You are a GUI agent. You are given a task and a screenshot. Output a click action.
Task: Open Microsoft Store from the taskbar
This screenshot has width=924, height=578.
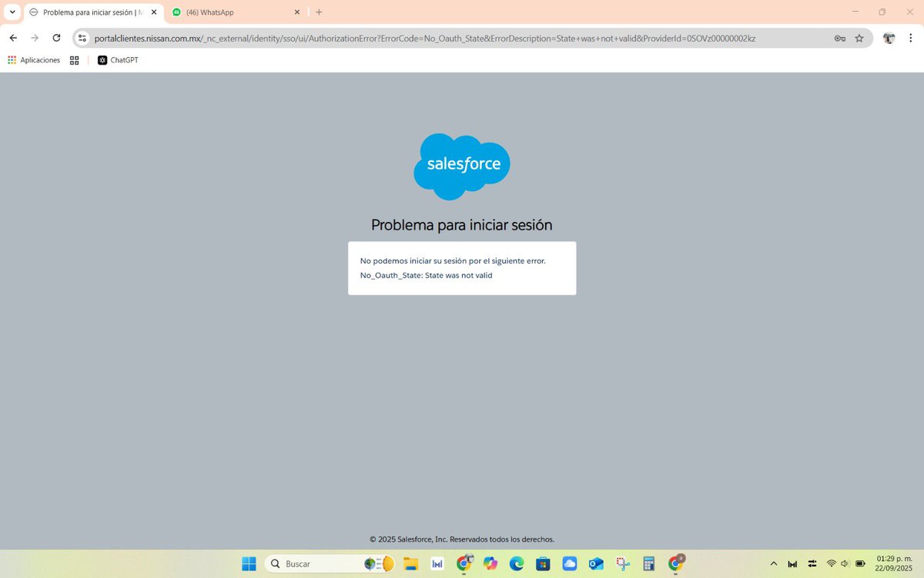tap(543, 564)
